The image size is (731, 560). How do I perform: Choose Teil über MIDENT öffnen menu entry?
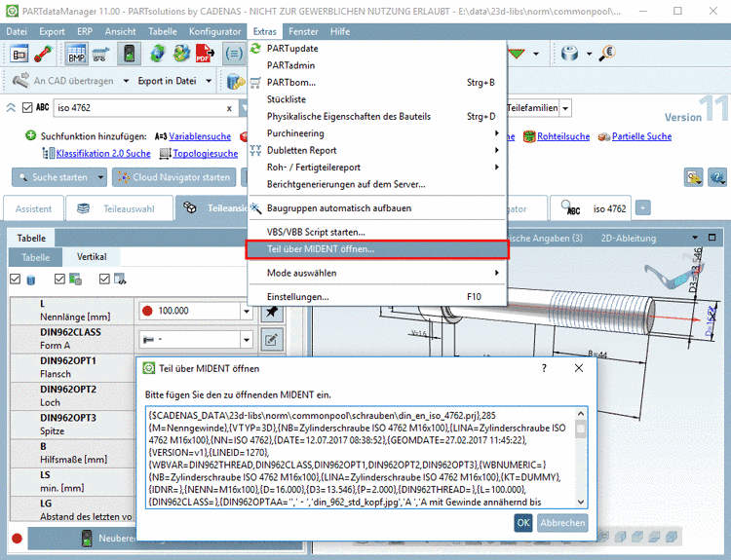(377, 249)
